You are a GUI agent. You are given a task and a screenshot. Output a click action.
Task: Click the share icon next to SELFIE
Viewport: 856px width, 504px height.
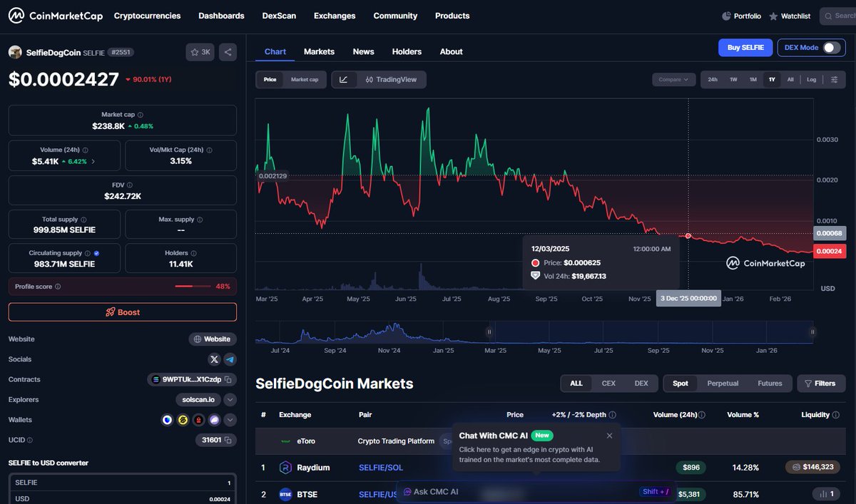click(228, 52)
